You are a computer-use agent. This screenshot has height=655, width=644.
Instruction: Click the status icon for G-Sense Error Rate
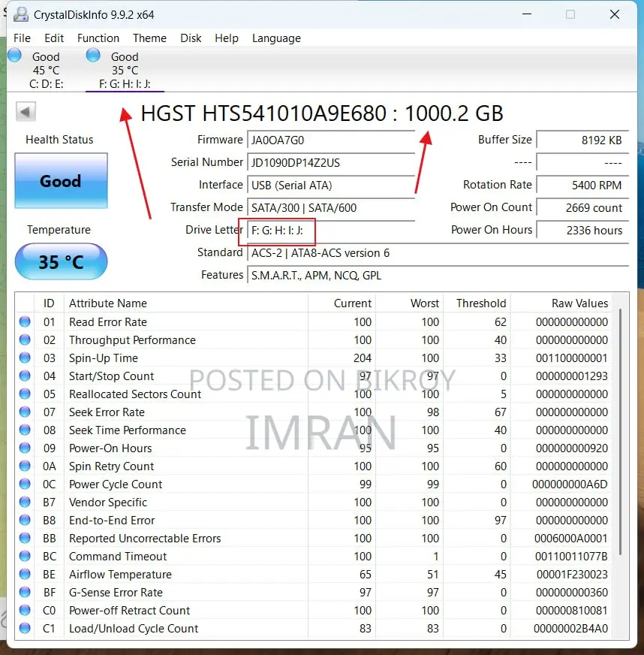[x=25, y=591]
